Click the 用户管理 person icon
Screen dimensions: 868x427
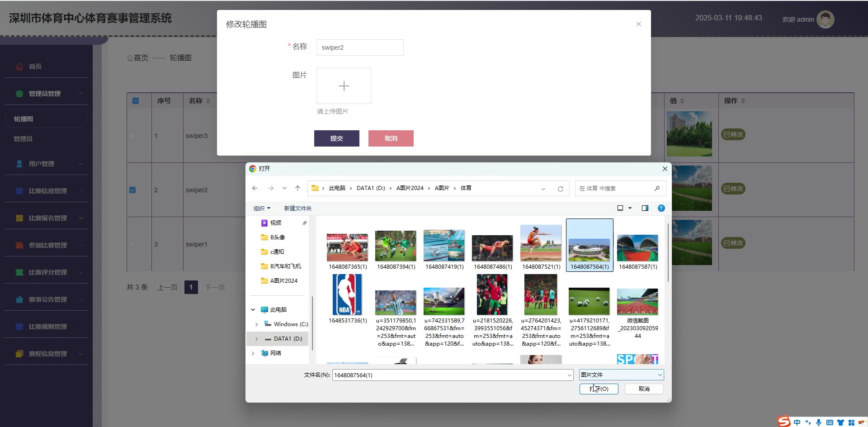(x=19, y=164)
